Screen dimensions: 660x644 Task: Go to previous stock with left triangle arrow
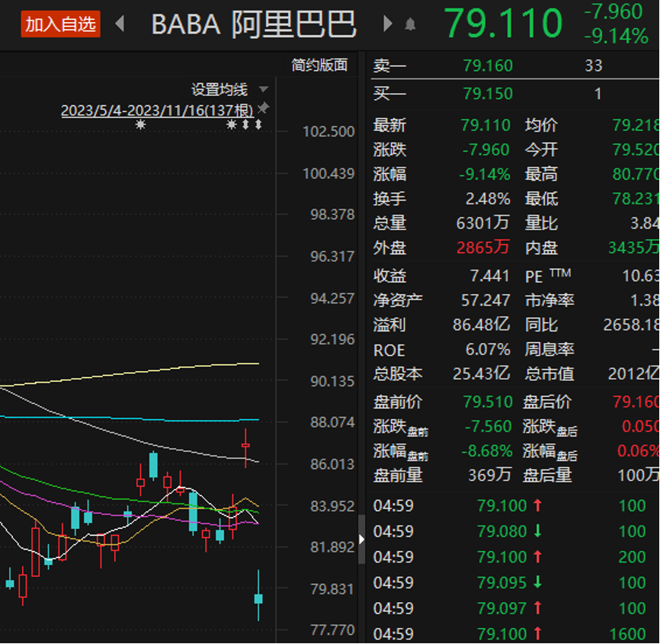click(x=120, y=24)
